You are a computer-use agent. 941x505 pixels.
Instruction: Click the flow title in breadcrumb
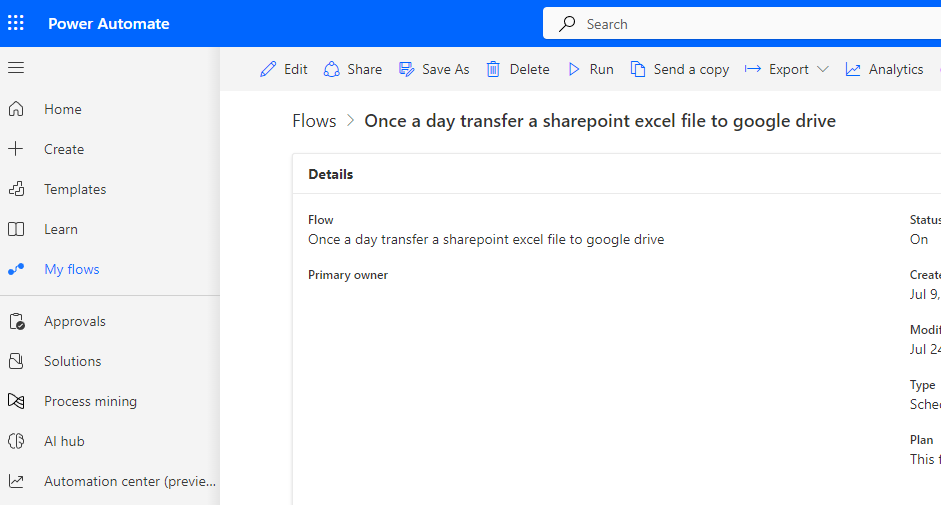(x=600, y=121)
